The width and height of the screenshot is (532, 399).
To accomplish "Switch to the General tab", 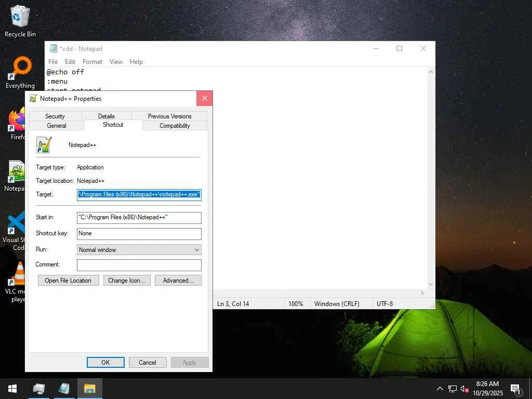I will (56, 126).
